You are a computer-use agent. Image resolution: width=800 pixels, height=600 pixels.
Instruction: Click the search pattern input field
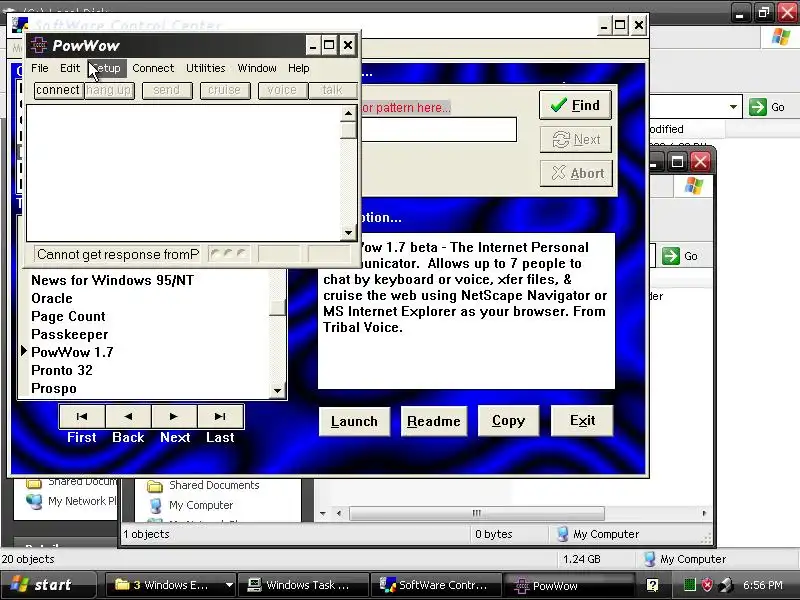(x=439, y=130)
